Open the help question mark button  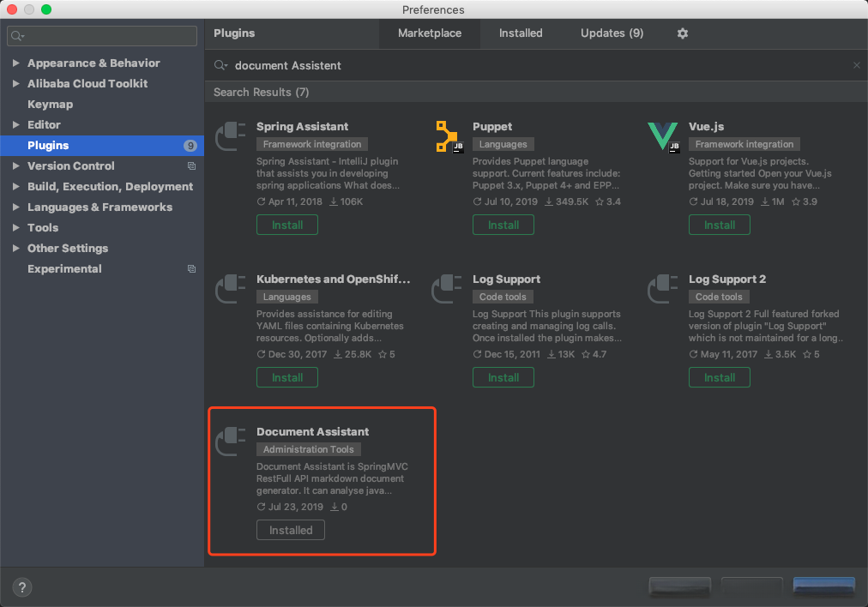(22, 587)
